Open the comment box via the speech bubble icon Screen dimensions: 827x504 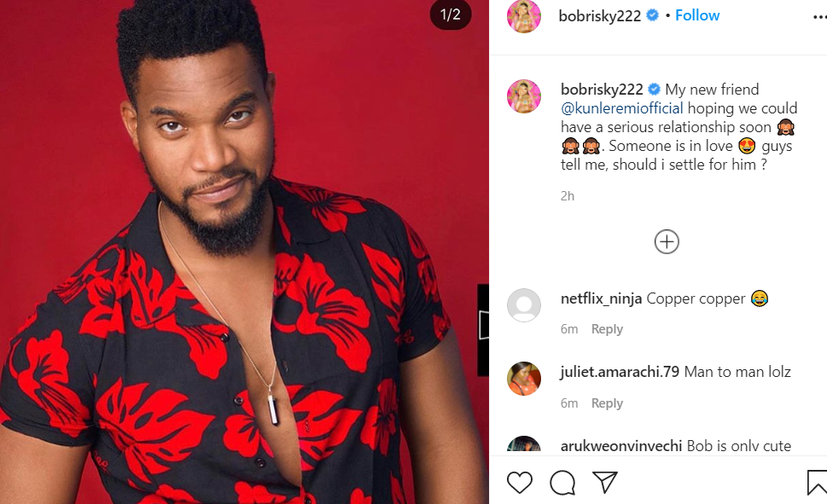(x=562, y=482)
